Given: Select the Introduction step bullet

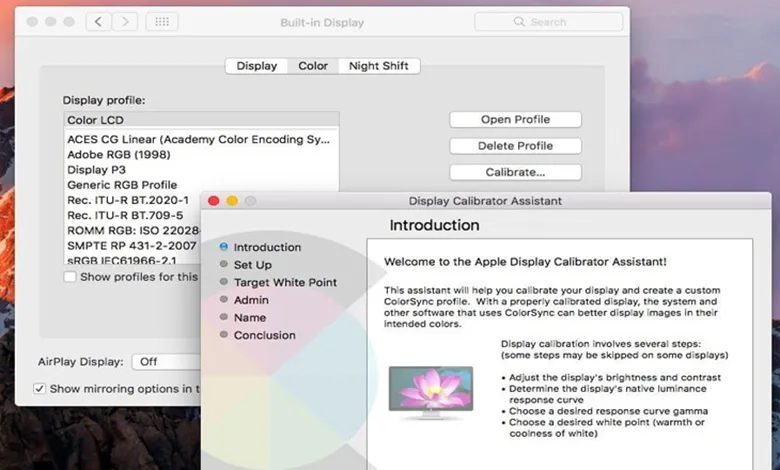Looking at the screenshot, I should [224, 247].
